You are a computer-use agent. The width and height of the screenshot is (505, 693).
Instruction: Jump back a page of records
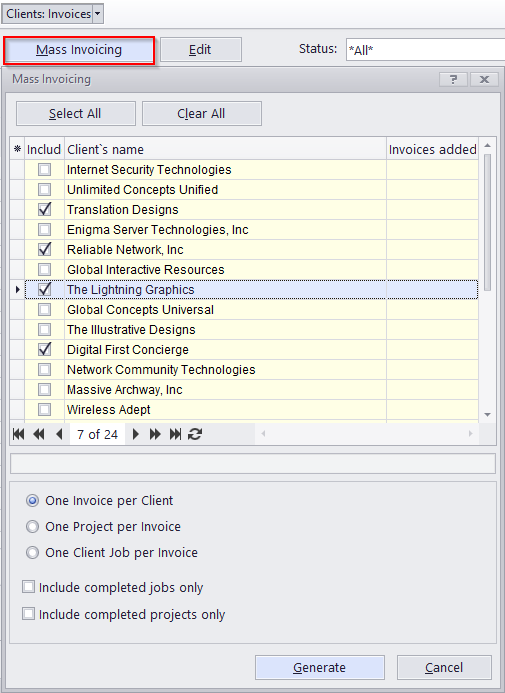click(x=39, y=434)
